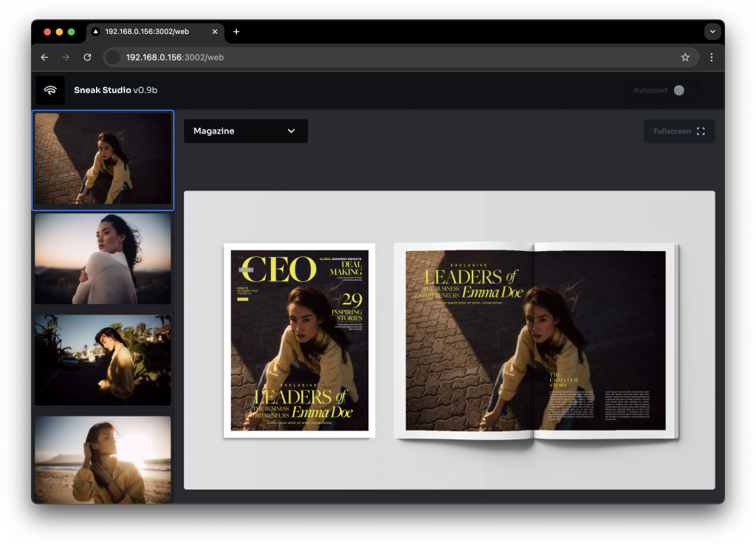Click the browser back arrow
The image size is (756, 545).
coord(45,57)
